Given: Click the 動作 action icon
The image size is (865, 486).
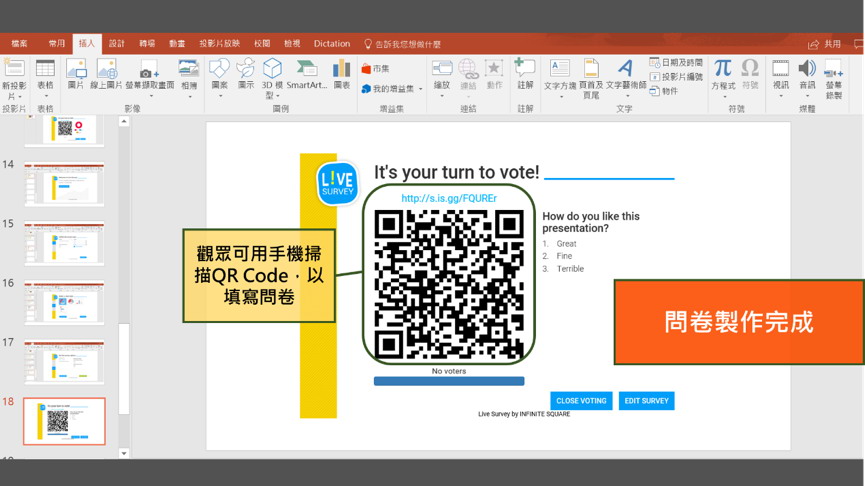Looking at the screenshot, I should tap(494, 68).
